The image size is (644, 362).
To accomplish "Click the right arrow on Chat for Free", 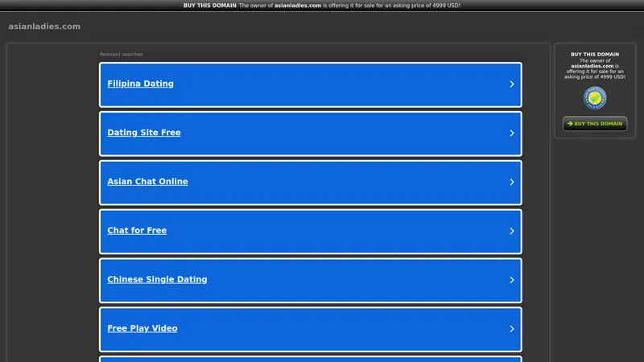I will [512, 232].
